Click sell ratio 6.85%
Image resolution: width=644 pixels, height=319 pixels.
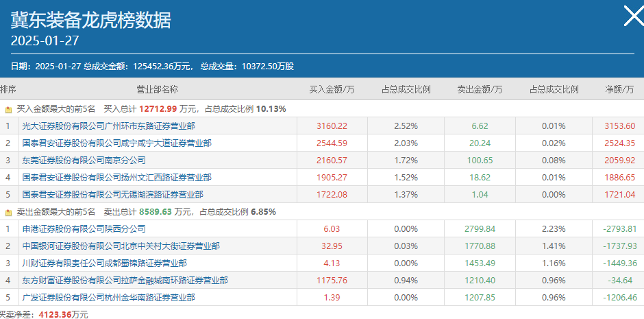pos(264,212)
